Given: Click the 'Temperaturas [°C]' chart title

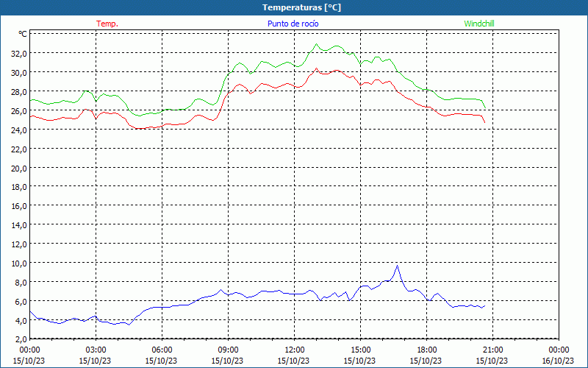Looking at the screenshot, I should click(301, 7).
